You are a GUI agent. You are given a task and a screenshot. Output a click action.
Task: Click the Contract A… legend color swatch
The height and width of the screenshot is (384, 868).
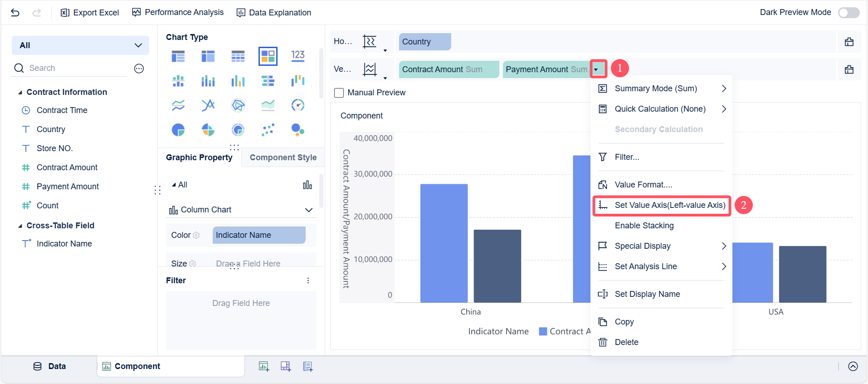(543, 331)
